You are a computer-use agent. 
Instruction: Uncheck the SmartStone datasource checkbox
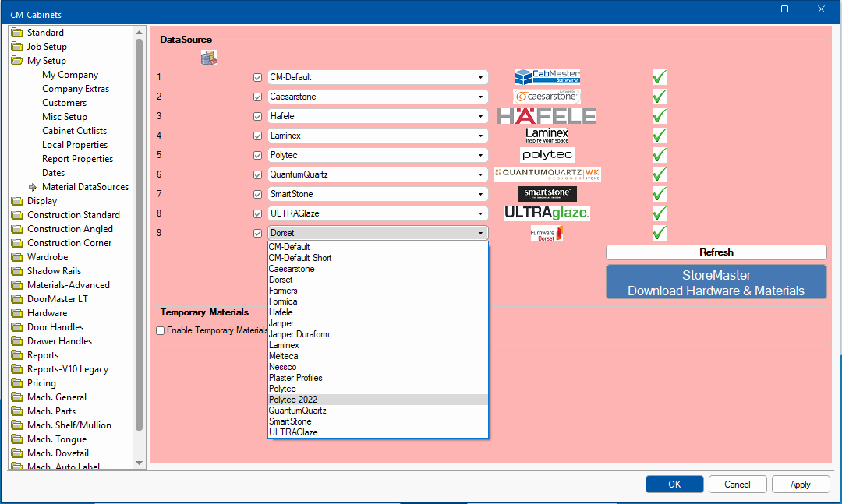click(258, 194)
